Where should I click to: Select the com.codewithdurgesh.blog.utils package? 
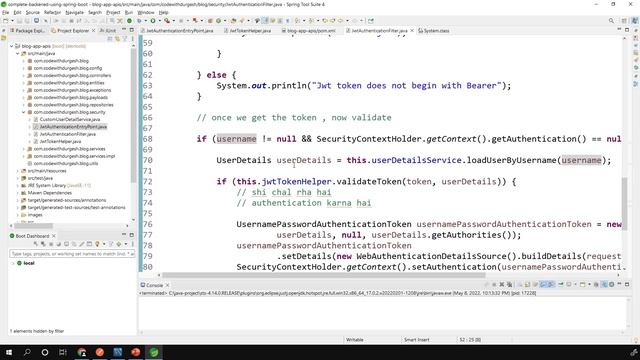point(65,163)
